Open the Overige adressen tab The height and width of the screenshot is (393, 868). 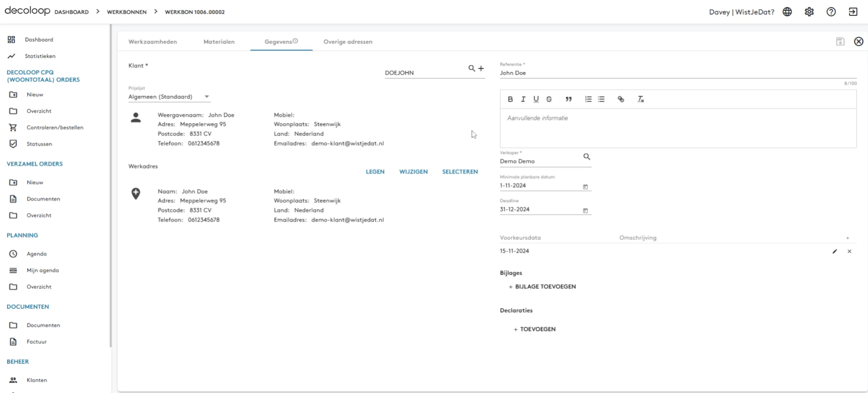(348, 42)
